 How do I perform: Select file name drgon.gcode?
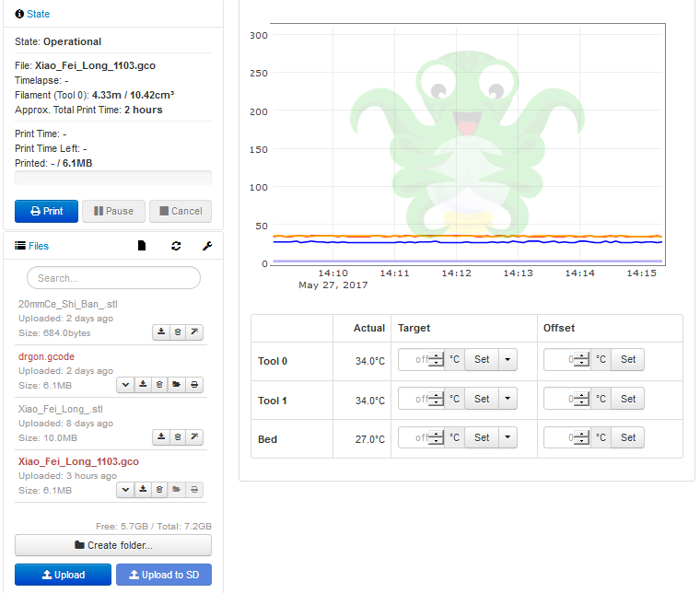click(x=46, y=356)
